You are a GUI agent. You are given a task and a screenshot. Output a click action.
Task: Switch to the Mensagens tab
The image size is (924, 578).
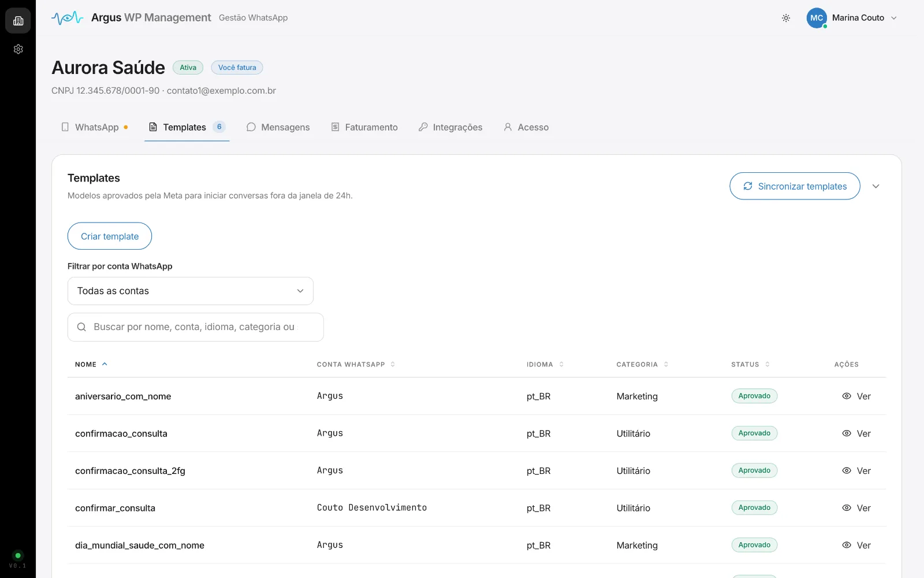pos(278,127)
